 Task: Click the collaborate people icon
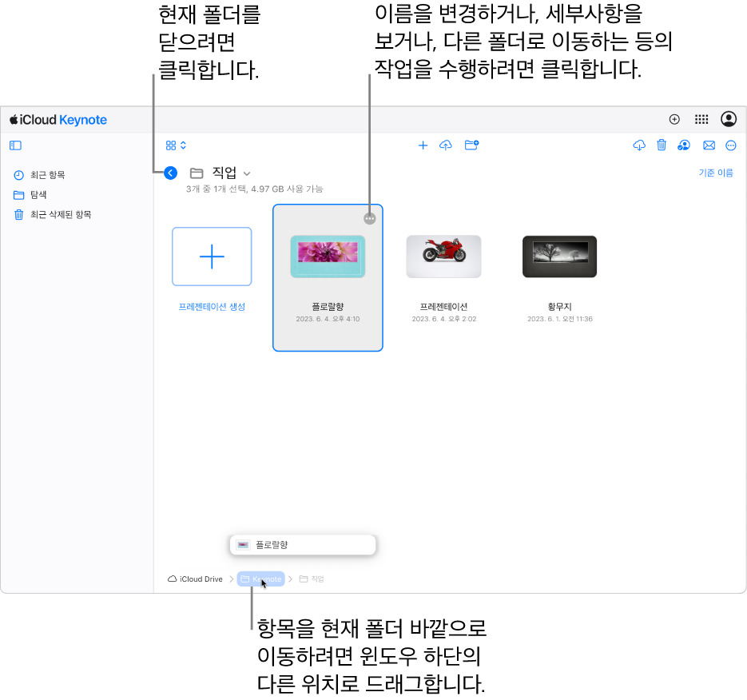(684, 145)
